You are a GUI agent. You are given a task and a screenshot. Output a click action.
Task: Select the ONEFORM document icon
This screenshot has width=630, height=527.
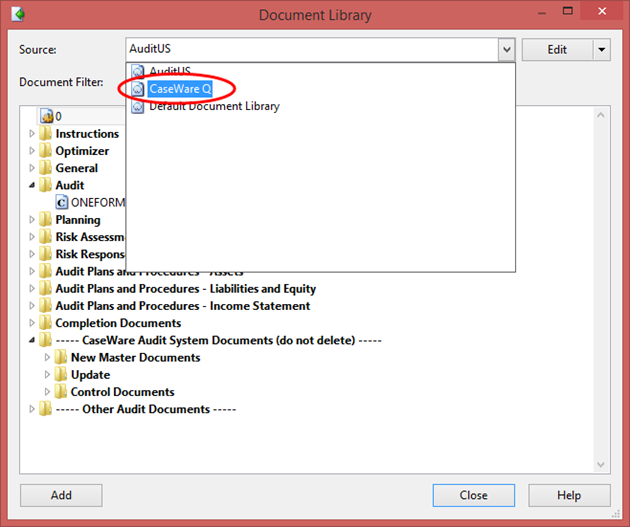point(62,202)
